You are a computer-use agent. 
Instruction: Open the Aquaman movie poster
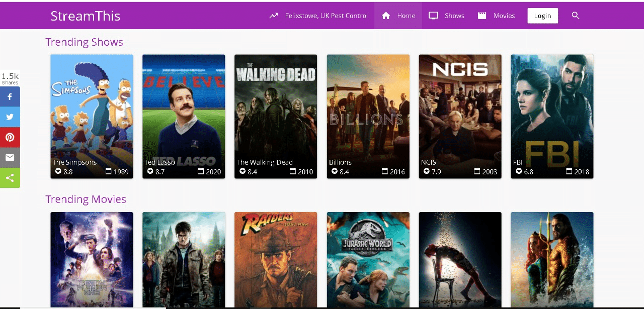pos(552,260)
